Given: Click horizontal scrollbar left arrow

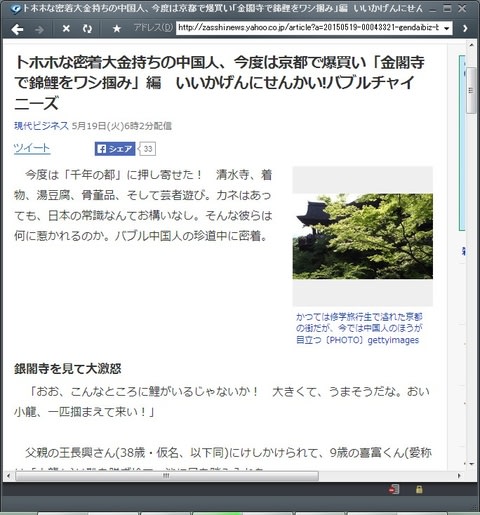Looking at the screenshot, I should (x=8, y=476).
